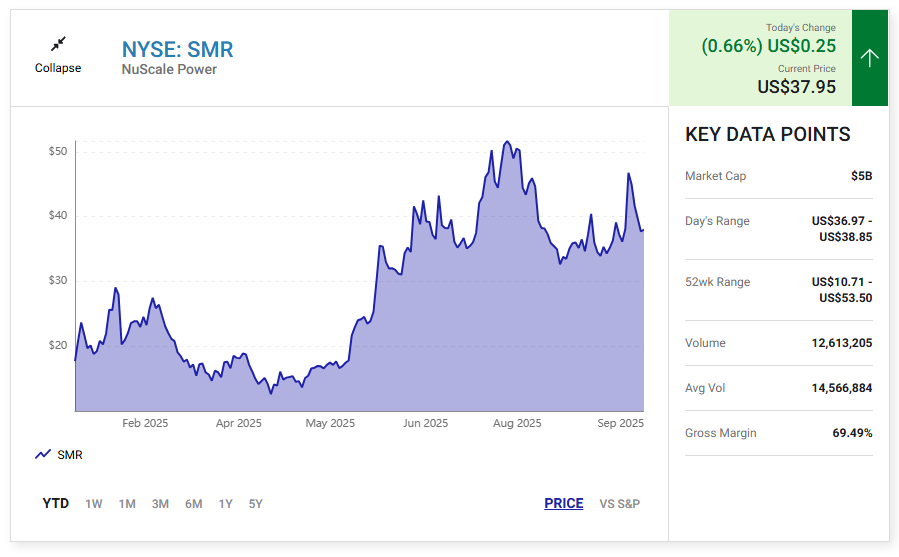Click the chart's highest peak in late July
Image resolution: width=899 pixels, height=557 pixels.
click(x=506, y=142)
